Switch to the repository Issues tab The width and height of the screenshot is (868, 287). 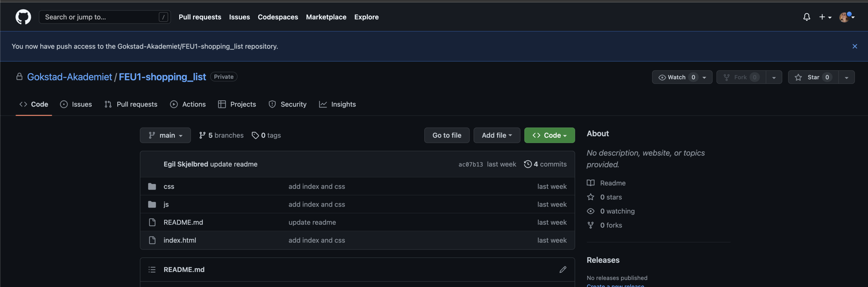(76, 104)
